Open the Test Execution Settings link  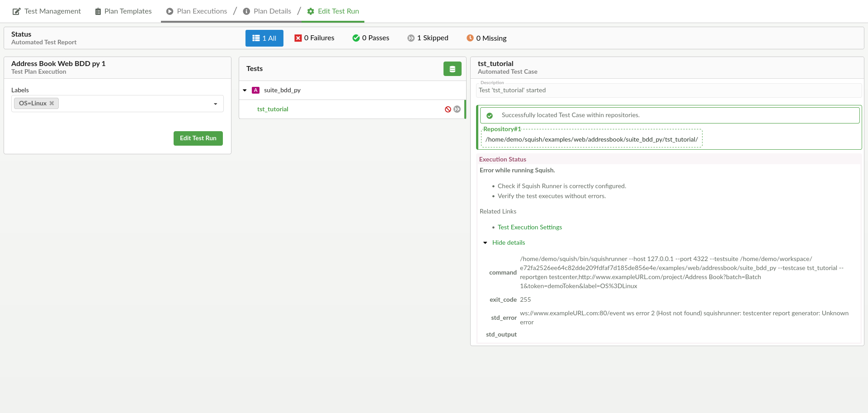(529, 228)
